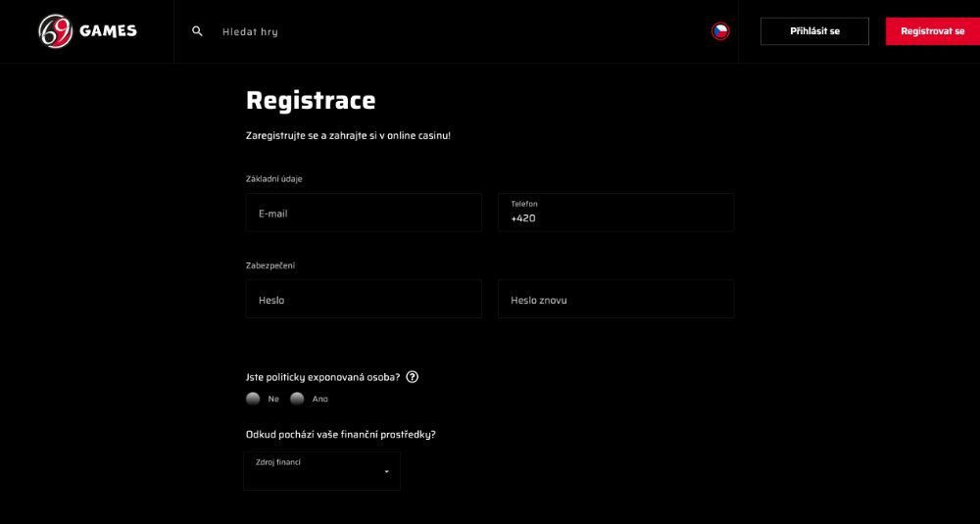The height and width of the screenshot is (524, 980).
Task: Click the question mark help icon
Action: tap(413, 376)
